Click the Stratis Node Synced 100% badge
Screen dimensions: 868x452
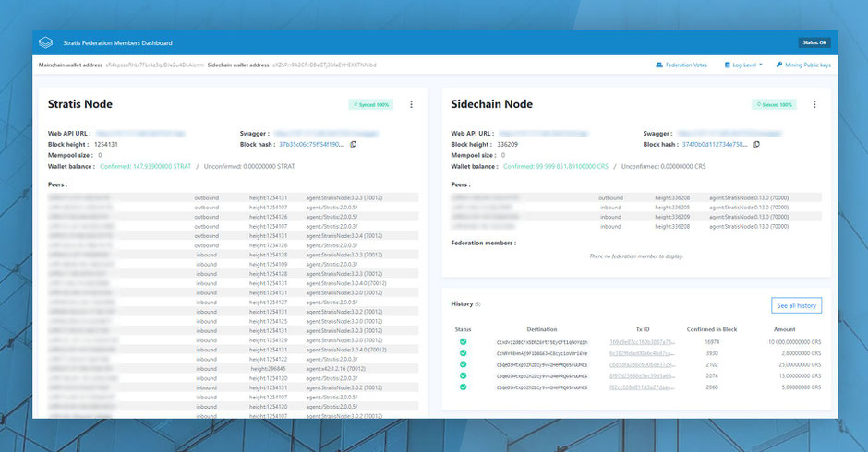[371, 104]
